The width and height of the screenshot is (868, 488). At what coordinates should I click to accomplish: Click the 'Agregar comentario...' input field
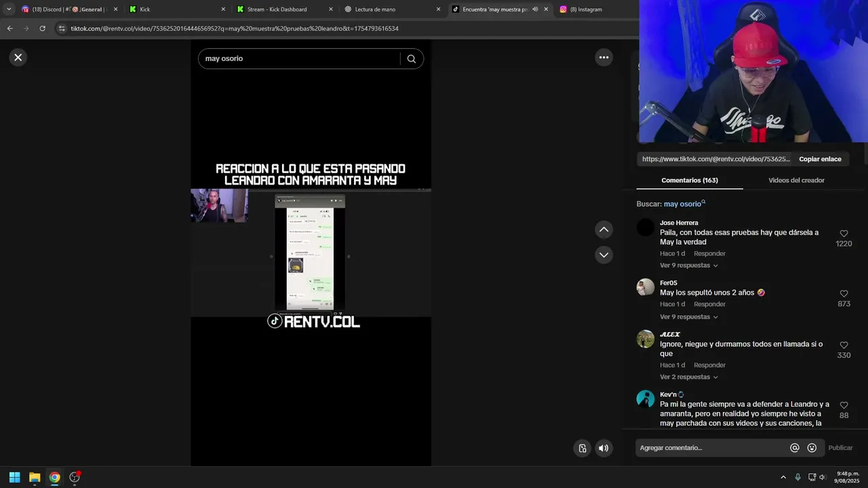tap(712, 448)
